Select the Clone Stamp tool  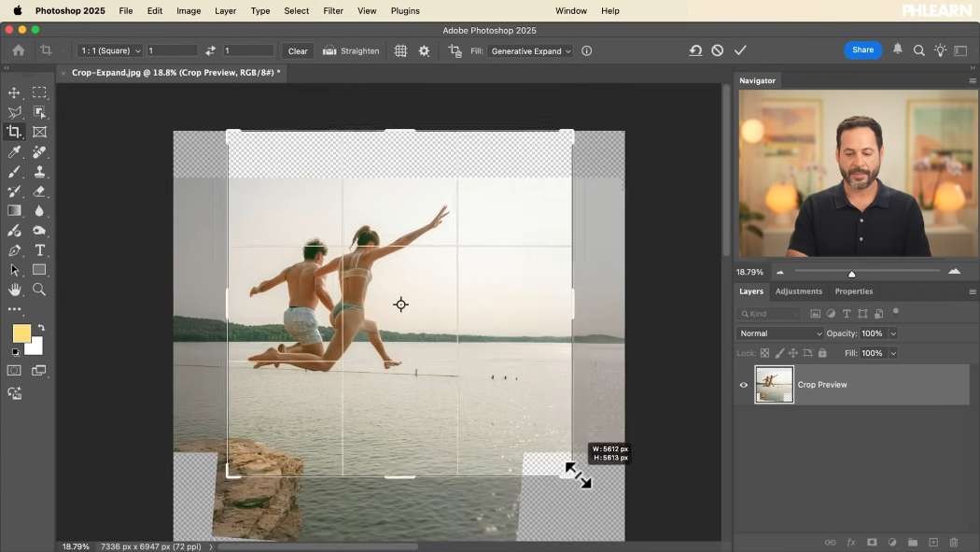[39, 171]
